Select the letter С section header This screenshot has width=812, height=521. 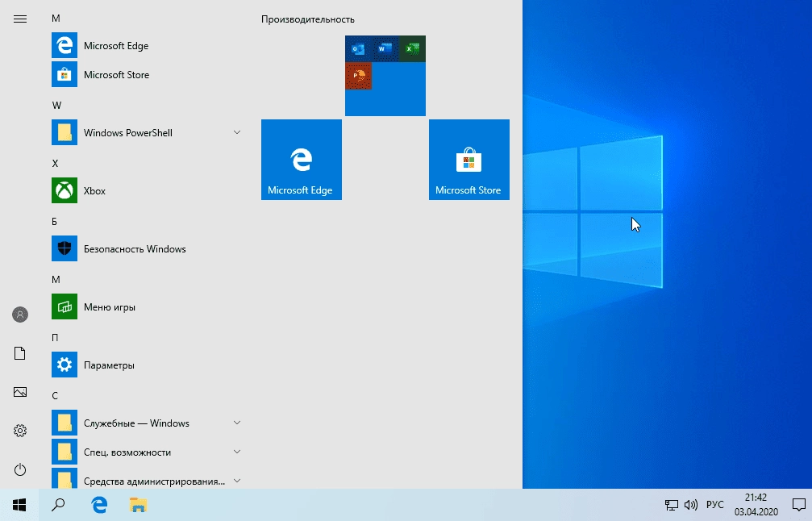55,395
